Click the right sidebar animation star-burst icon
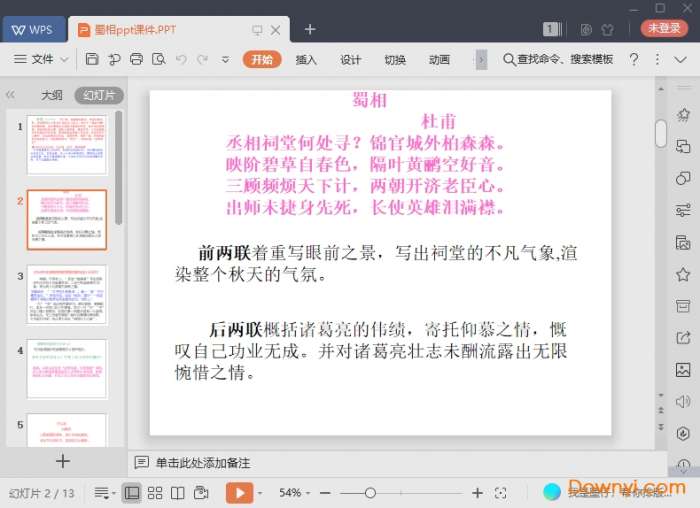The height and width of the screenshot is (508, 700). (683, 115)
